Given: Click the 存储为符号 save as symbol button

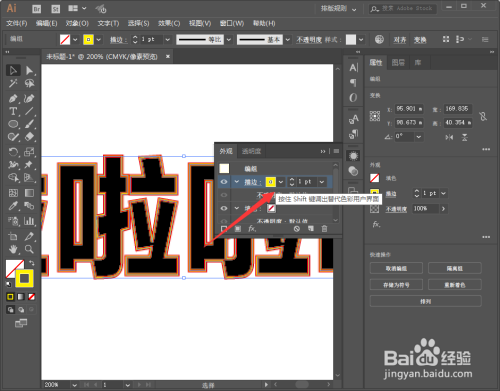Looking at the screenshot, I should coord(396,285).
